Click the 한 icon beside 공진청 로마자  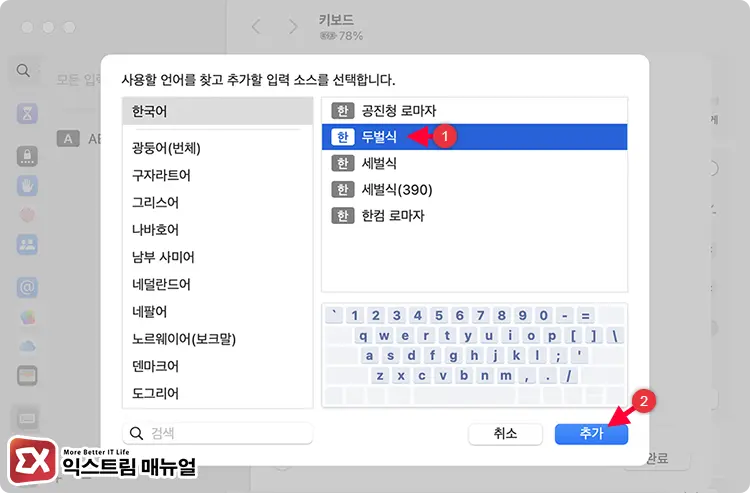click(342, 111)
